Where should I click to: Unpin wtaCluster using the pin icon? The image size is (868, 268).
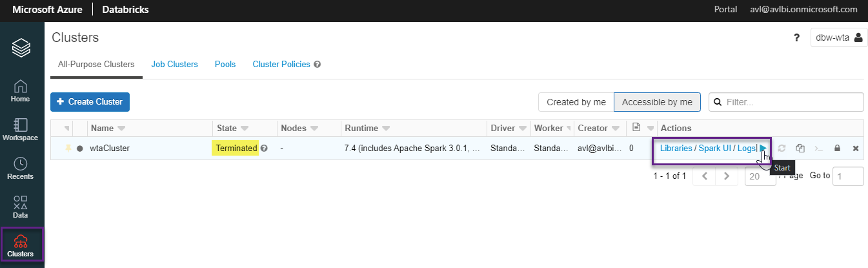(x=68, y=149)
